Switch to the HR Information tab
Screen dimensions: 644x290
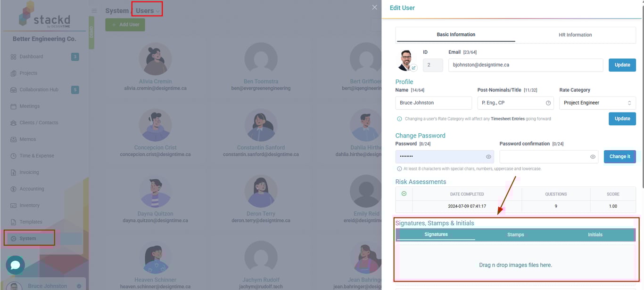click(x=575, y=35)
